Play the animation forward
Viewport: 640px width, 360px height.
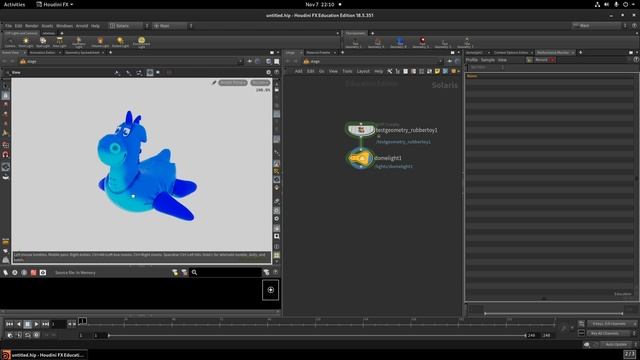click(36, 324)
